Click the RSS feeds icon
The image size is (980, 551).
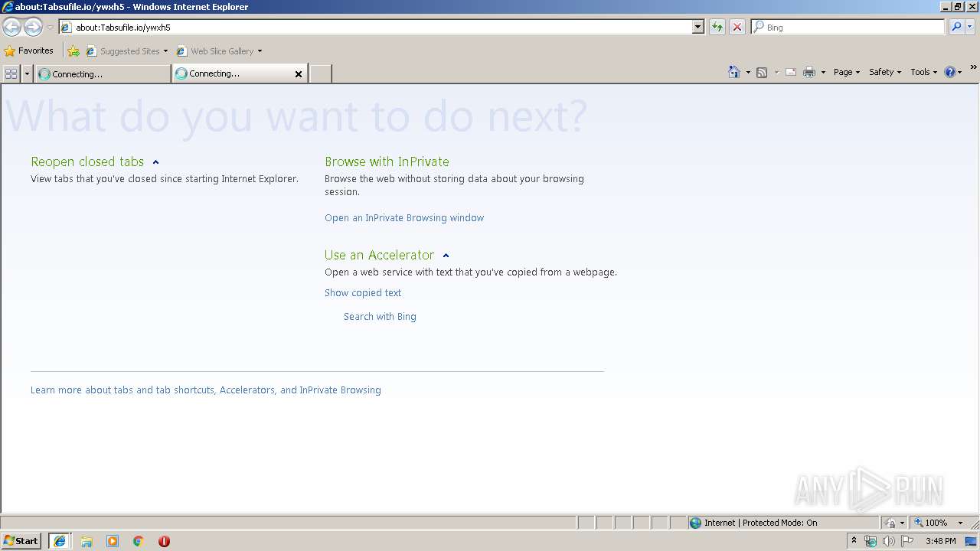click(762, 72)
